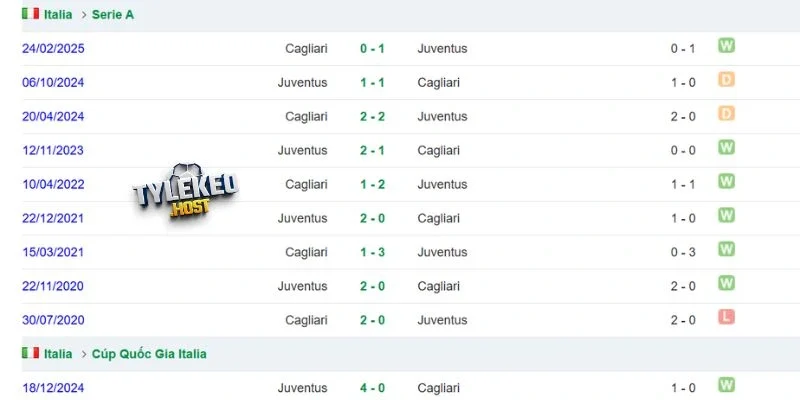Click the Tylekeo.host watermark logo

186,192
